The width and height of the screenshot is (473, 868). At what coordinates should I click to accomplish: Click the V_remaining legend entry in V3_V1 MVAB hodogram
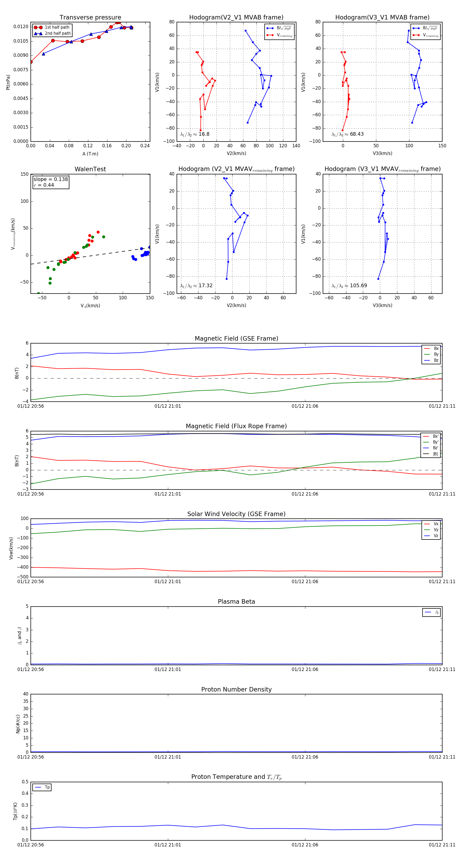[x=425, y=35]
